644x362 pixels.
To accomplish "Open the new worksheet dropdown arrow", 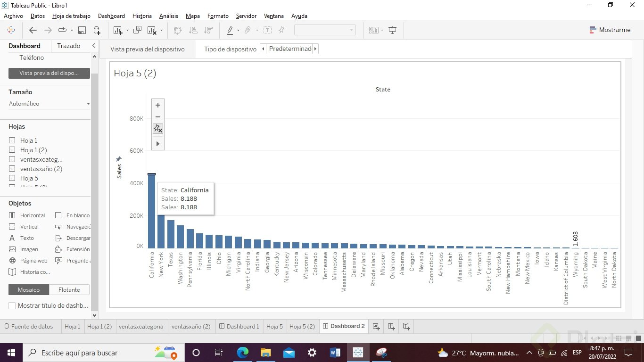I will [x=127, y=30].
